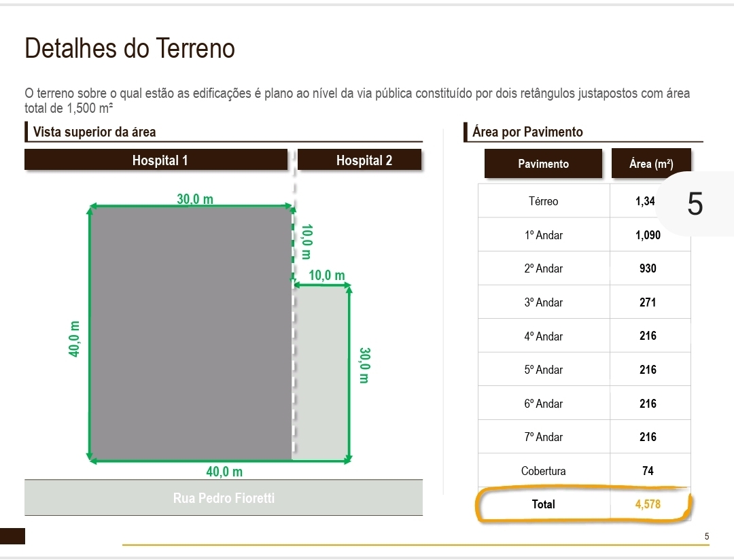Click the 1º Andar row label
This screenshot has width=734, height=560.
(x=543, y=235)
